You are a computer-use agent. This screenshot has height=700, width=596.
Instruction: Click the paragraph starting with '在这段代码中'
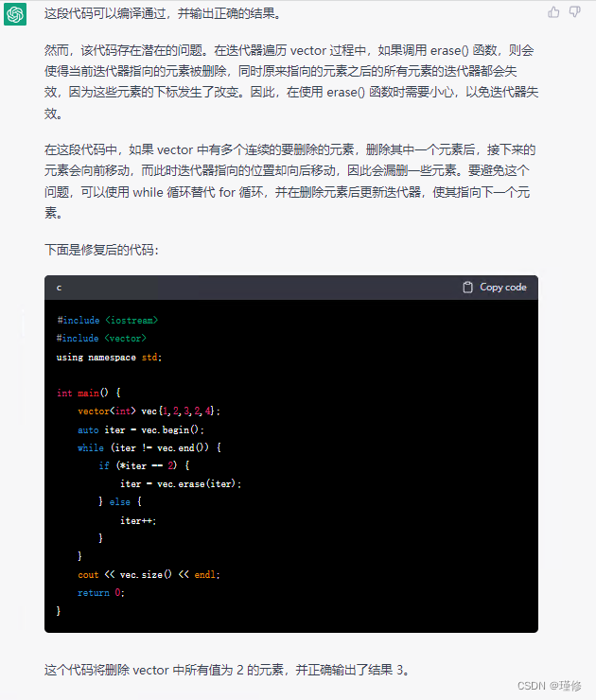point(289,182)
